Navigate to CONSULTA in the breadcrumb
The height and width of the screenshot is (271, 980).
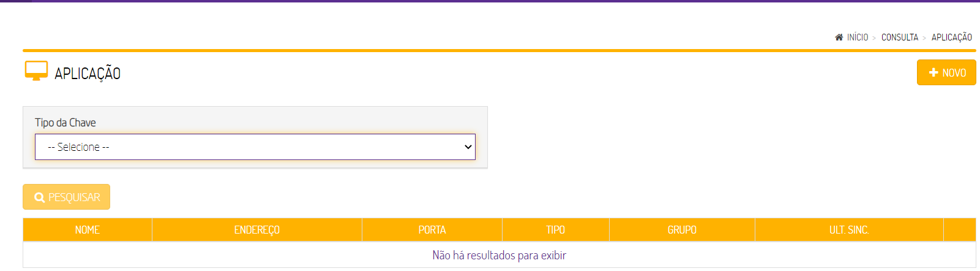coord(899,37)
